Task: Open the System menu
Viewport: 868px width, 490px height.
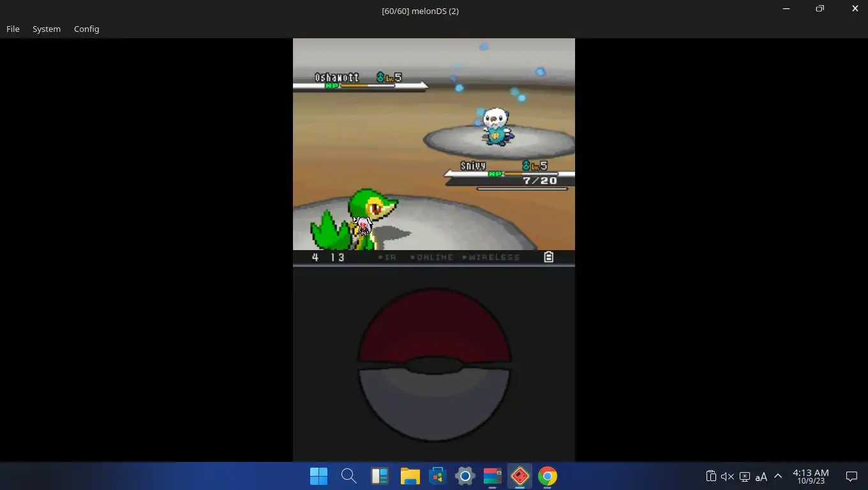Action: 47,29
